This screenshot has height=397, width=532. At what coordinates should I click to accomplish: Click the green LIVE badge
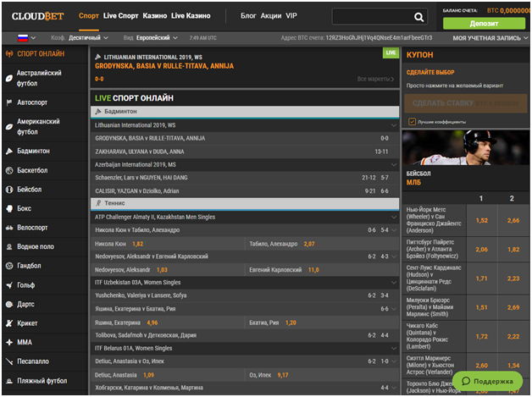(391, 52)
